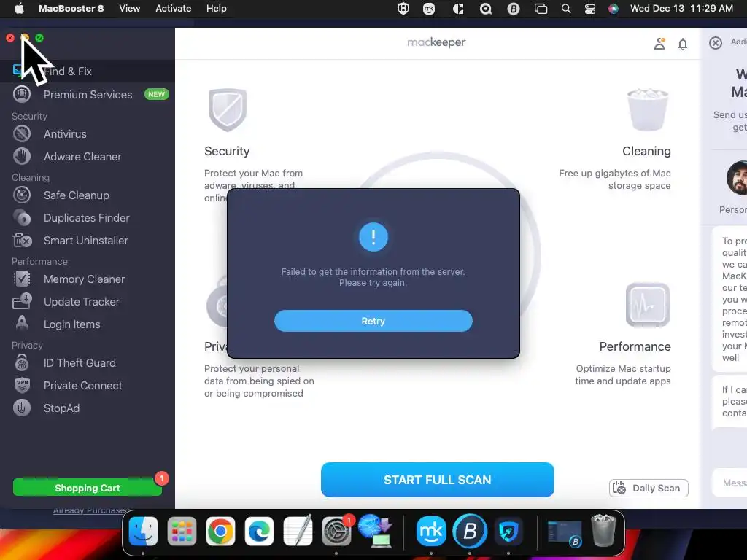Image resolution: width=747 pixels, height=560 pixels.
Task: Open StopAd icon in sidebar
Action: (x=22, y=408)
